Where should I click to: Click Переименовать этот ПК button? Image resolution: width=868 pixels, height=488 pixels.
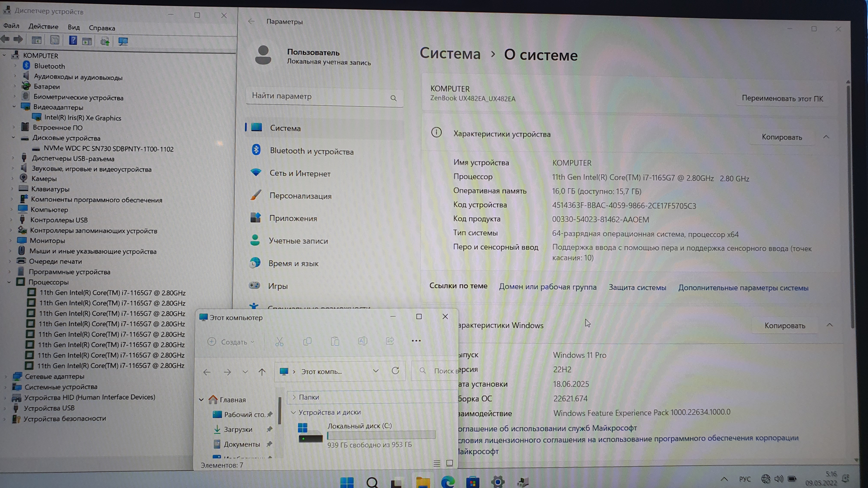[782, 99]
